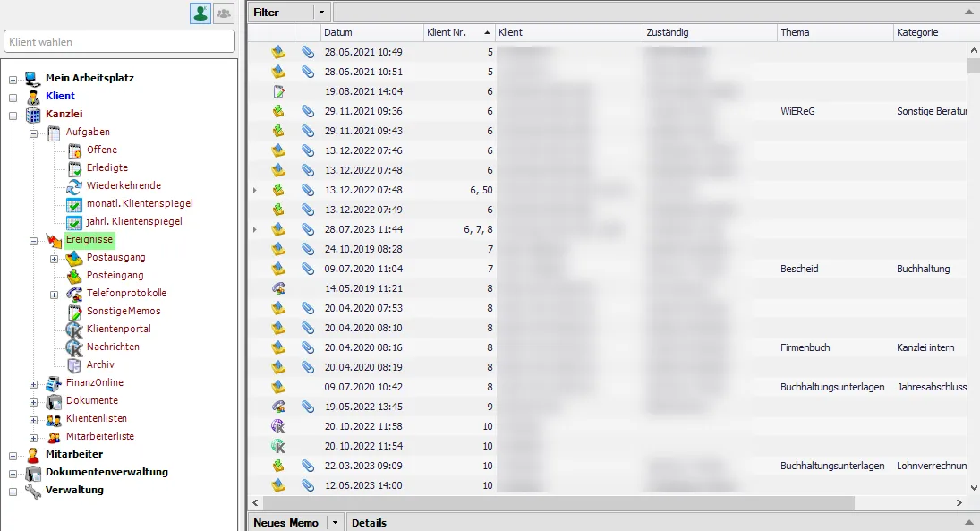Image resolution: width=980 pixels, height=531 pixels.
Task: Open the Neues Memo dropdown arrow
Action: pos(335,522)
